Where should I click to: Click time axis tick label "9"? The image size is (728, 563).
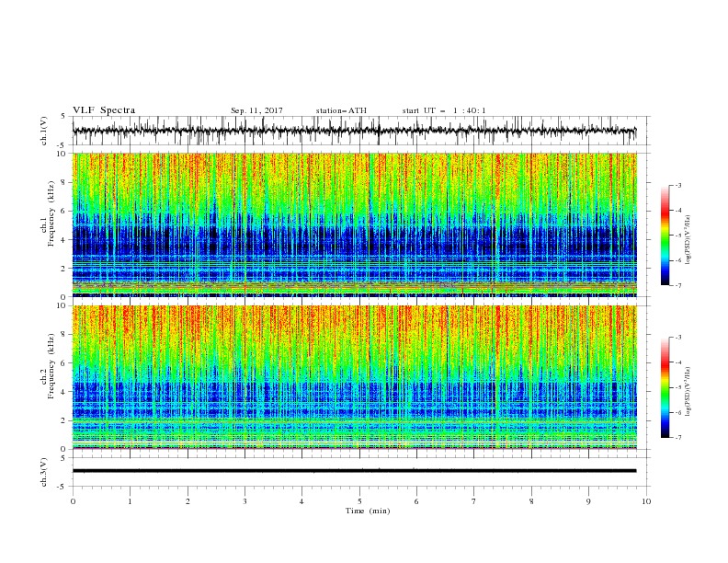pyautogui.click(x=588, y=501)
